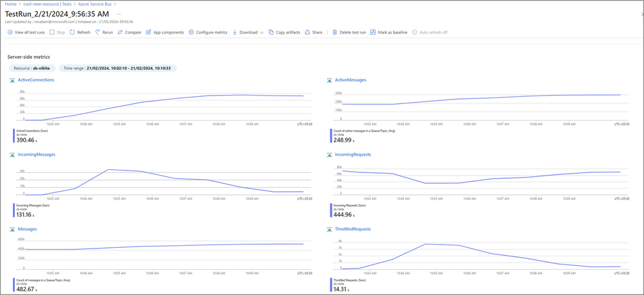This screenshot has height=295, width=644.
Task: Click the Stop square button
Action: (52, 32)
